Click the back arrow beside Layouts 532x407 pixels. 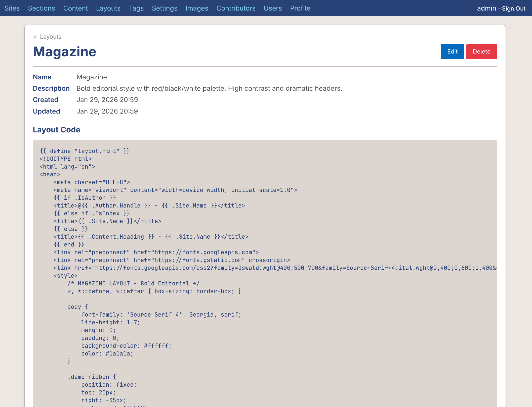[x=35, y=37]
